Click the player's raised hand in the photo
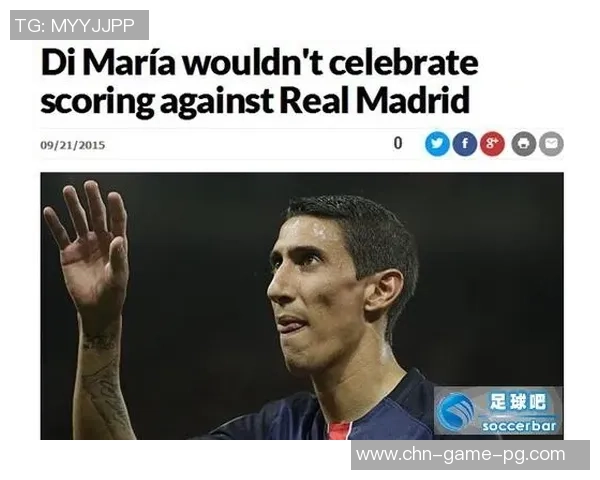Screen dimensions: 600x480 pos(89,245)
